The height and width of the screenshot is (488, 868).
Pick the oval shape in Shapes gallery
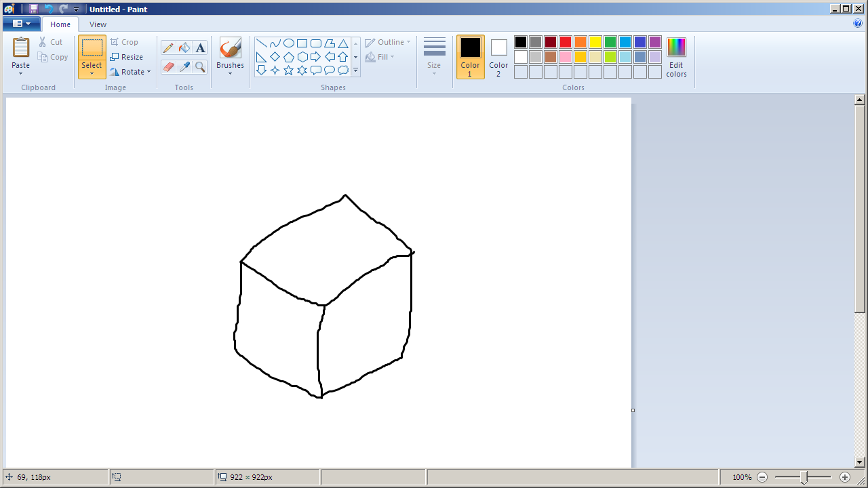pyautogui.click(x=288, y=43)
